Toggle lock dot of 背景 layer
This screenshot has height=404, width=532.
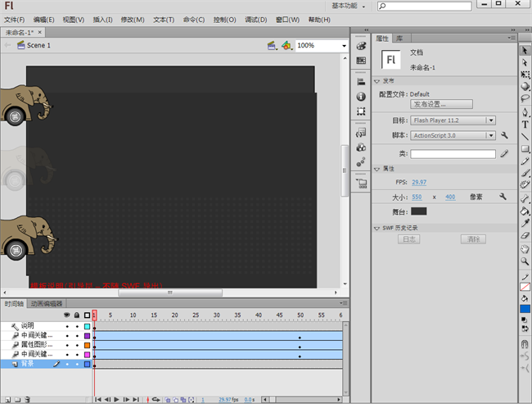[76, 364]
